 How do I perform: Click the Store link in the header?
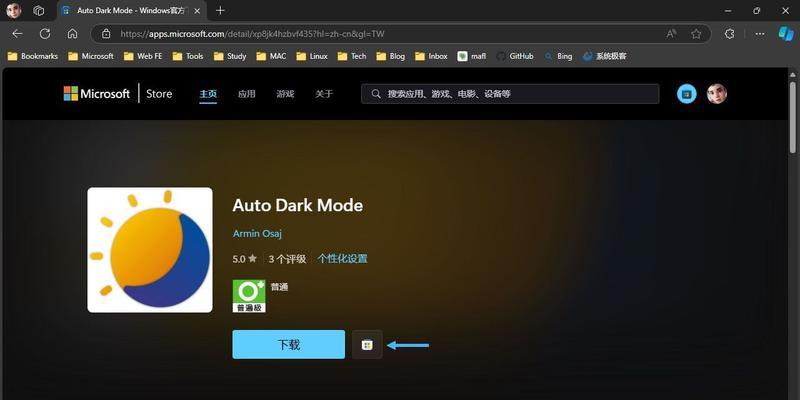[159, 94]
